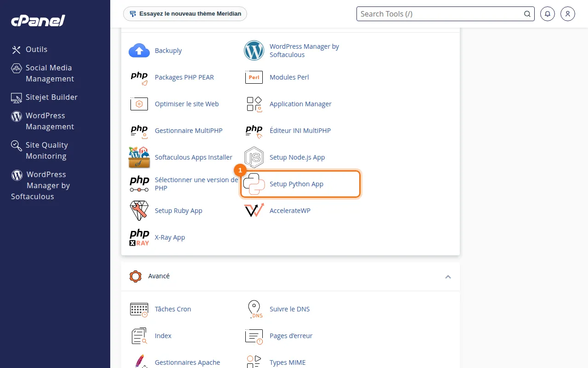Open the Types MIME link
The image size is (588, 368).
[x=288, y=362]
